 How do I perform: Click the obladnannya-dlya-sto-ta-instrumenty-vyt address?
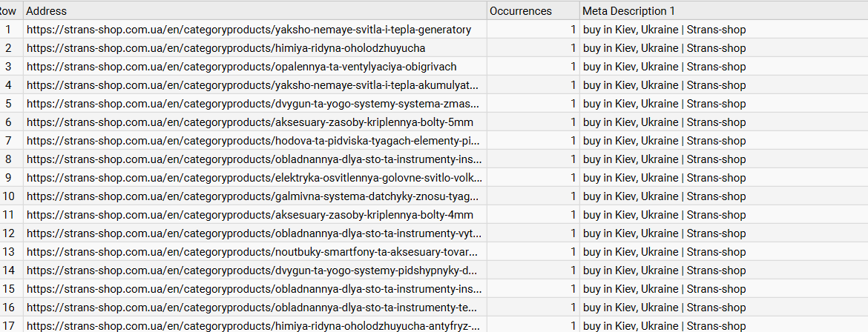255,233
